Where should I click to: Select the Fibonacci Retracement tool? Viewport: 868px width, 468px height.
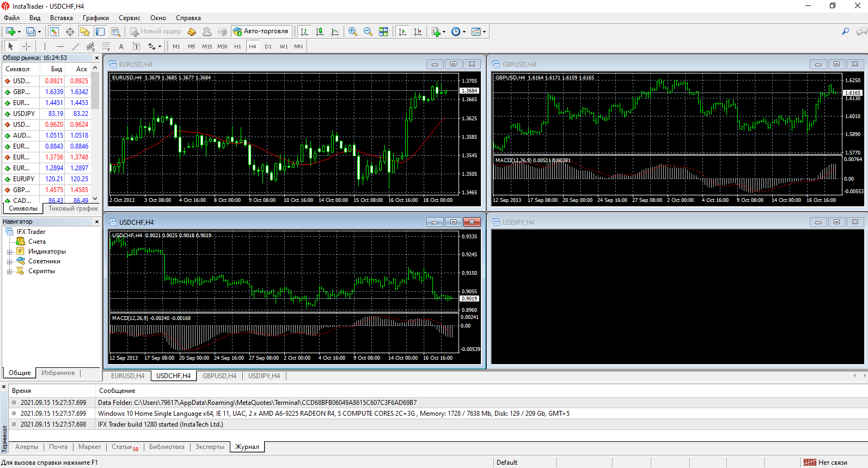point(106,46)
